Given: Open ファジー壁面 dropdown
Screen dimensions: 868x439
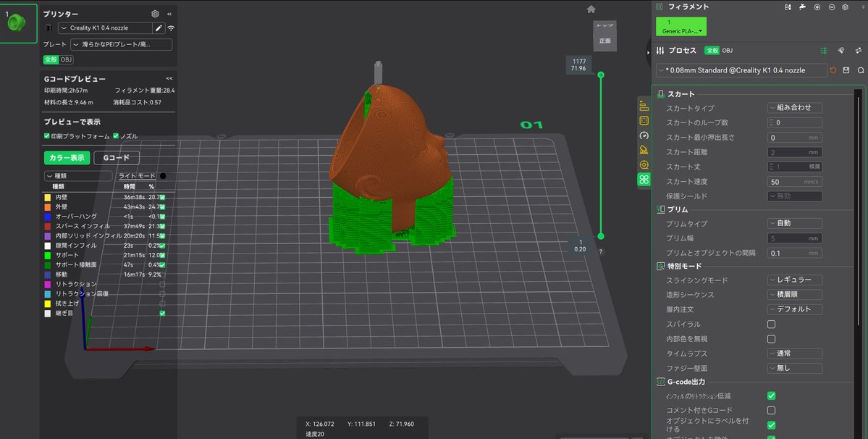Looking at the screenshot, I should click(794, 368).
